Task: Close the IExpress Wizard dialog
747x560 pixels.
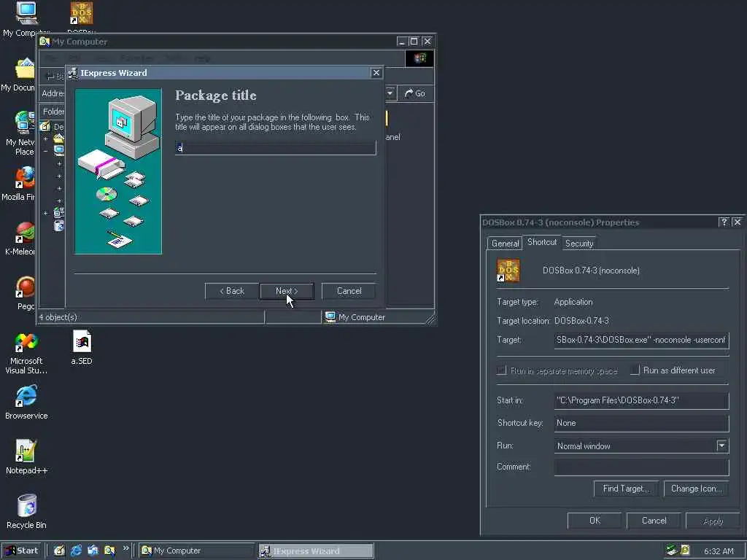Action: pos(376,73)
